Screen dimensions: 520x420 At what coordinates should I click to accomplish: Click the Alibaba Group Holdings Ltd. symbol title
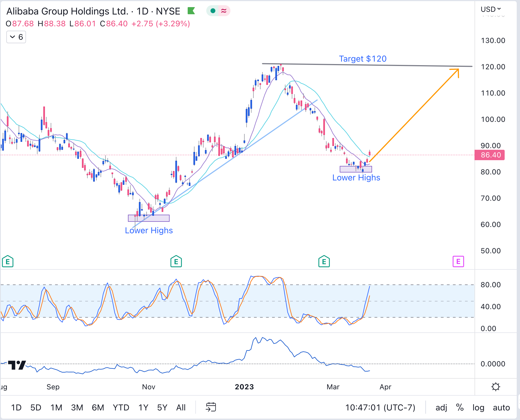[67, 11]
